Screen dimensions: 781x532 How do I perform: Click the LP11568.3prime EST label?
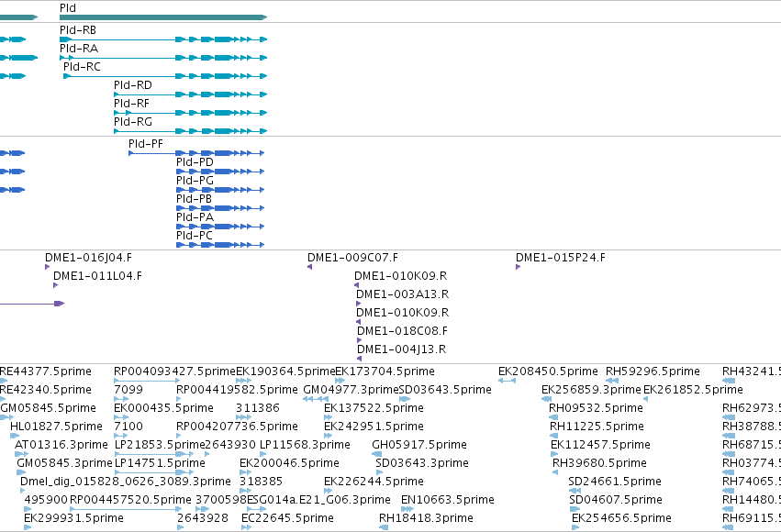306,446
